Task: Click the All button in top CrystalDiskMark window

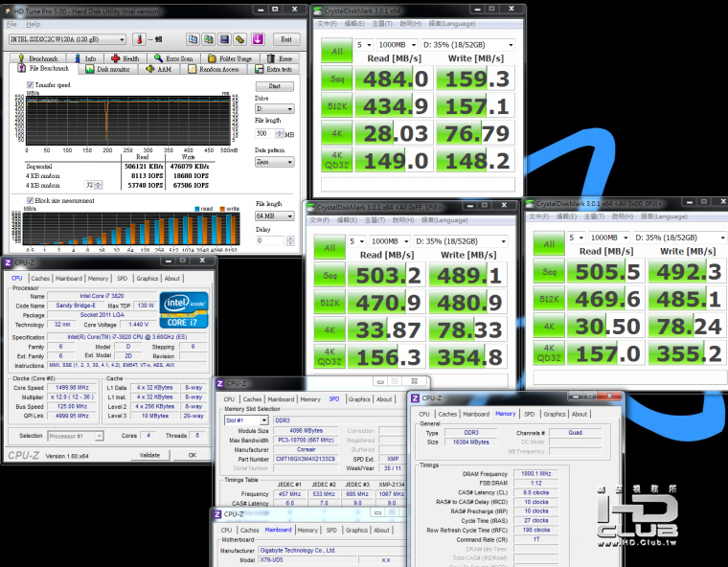Action: [x=337, y=51]
